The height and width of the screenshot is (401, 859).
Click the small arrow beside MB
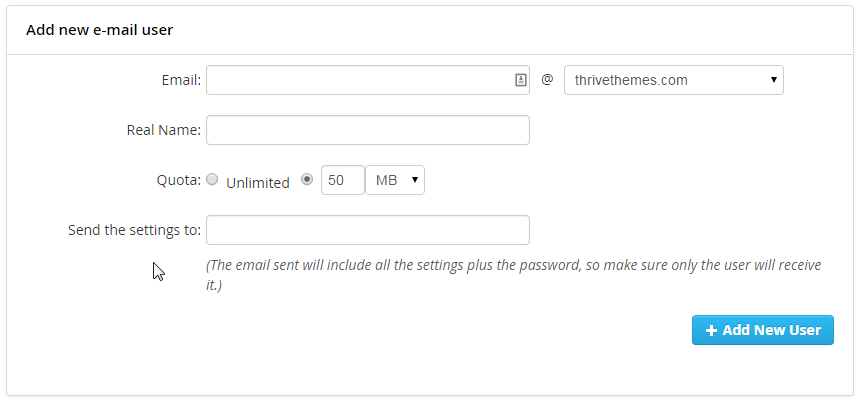tap(415, 180)
